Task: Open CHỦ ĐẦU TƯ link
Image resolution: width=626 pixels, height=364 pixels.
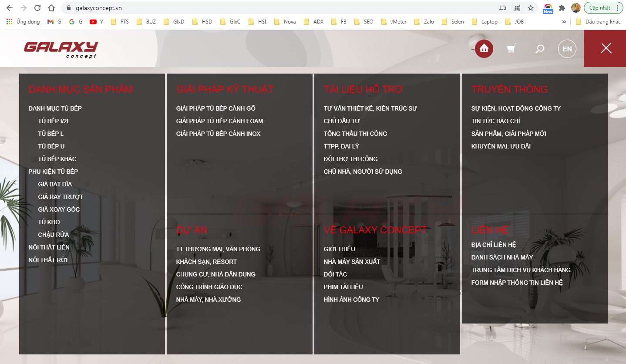Action: tap(342, 121)
